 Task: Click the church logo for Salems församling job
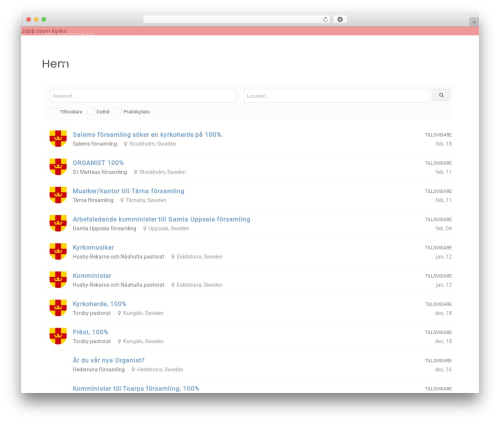click(58, 139)
